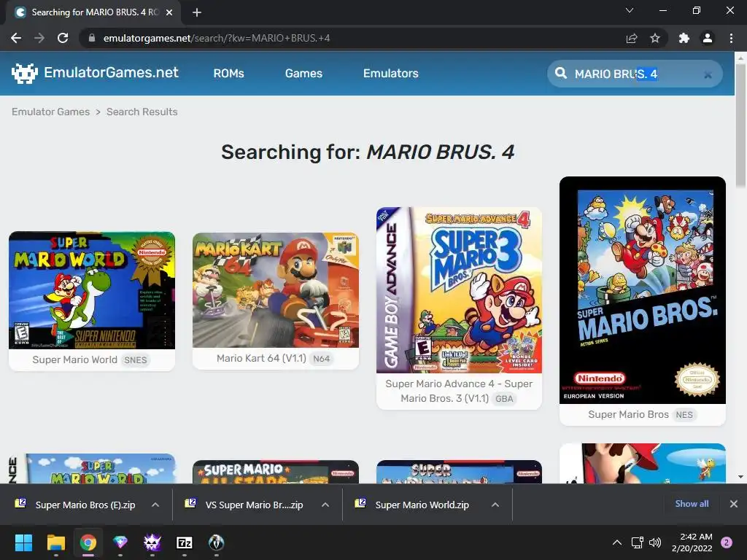Click the Chrome taskbar icon
Image resolution: width=747 pixels, height=560 pixels.
tap(88, 542)
